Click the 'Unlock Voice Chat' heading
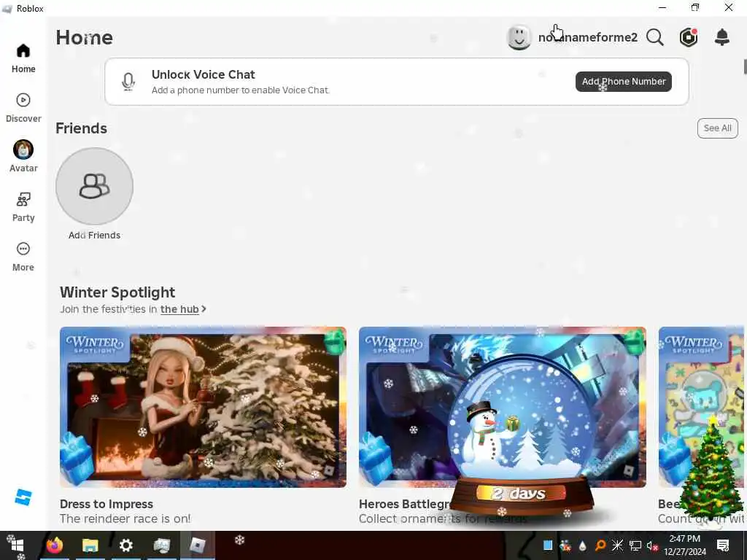 pyautogui.click(x=204, y=74)
